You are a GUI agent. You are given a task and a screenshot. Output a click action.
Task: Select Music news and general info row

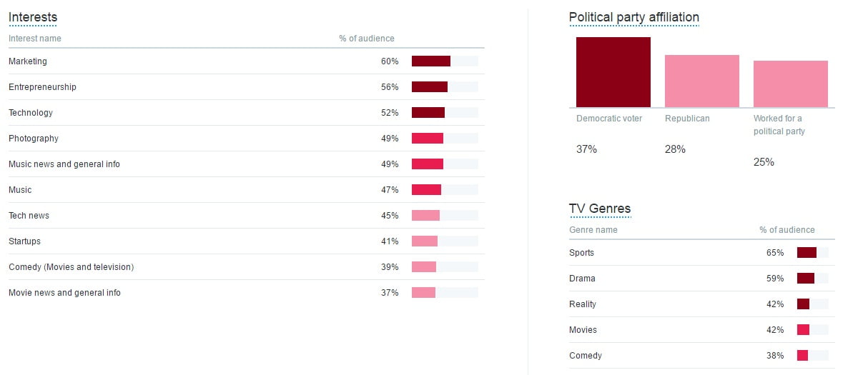click(x=246, y=164)
